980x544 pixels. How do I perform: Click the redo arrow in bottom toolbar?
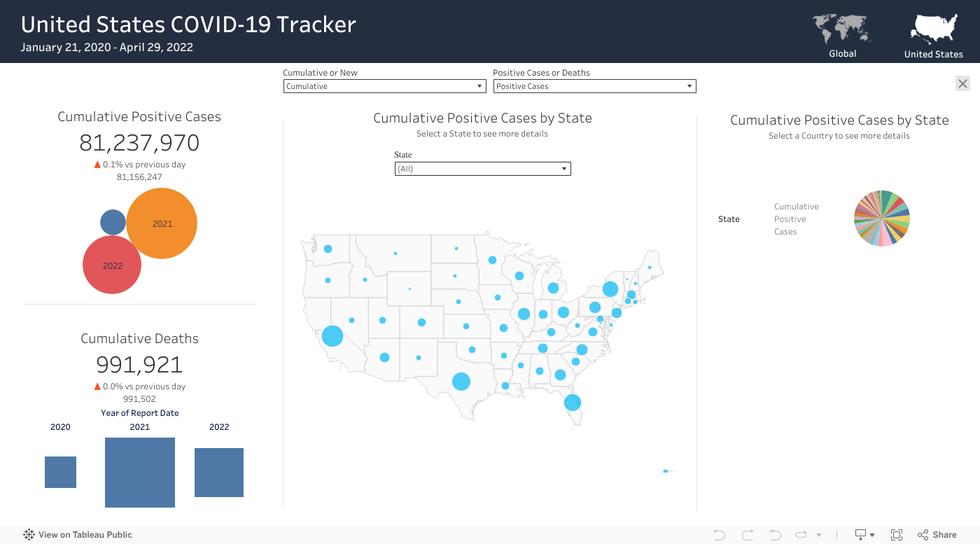click(747, 535)
